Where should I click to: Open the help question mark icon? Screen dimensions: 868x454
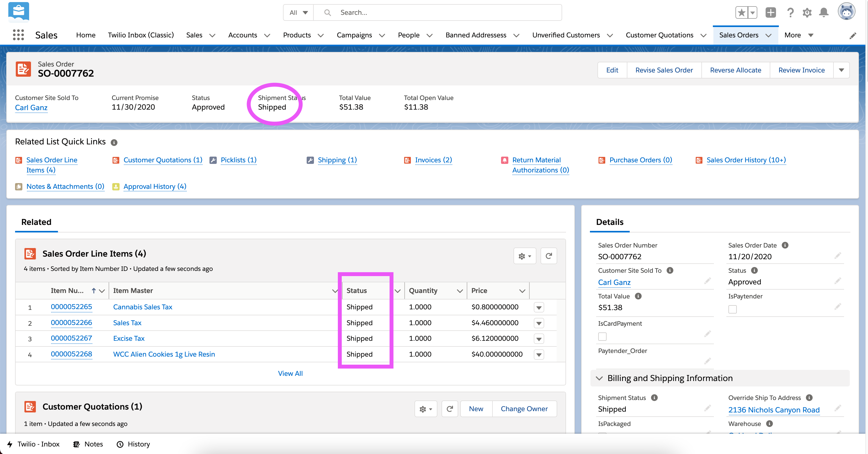click(x=791, y=13)
